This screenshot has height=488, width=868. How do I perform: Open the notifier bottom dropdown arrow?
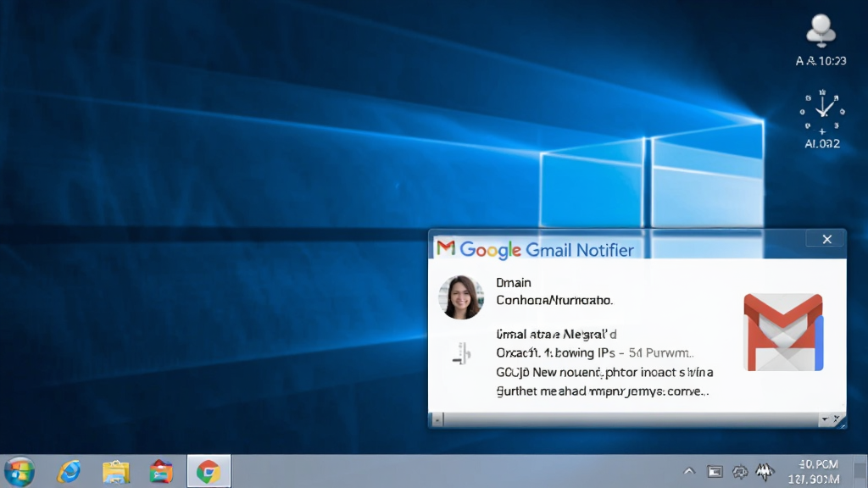point(825,419)
